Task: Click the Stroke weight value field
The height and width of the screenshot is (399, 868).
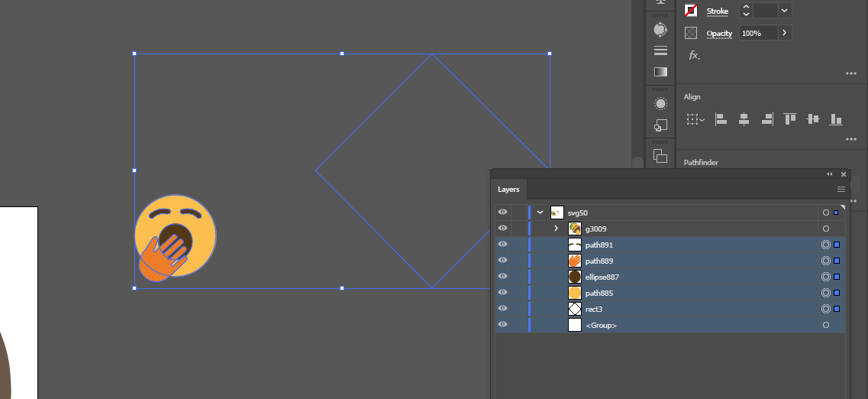Action: click(x=765, y=11)
